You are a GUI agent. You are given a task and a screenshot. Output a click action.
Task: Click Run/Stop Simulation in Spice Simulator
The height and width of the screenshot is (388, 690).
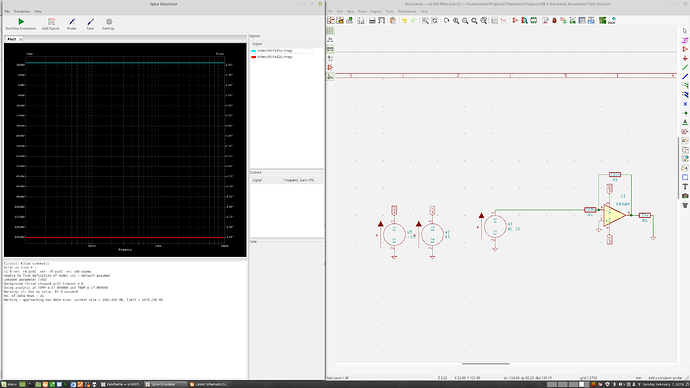pos(21,24)
